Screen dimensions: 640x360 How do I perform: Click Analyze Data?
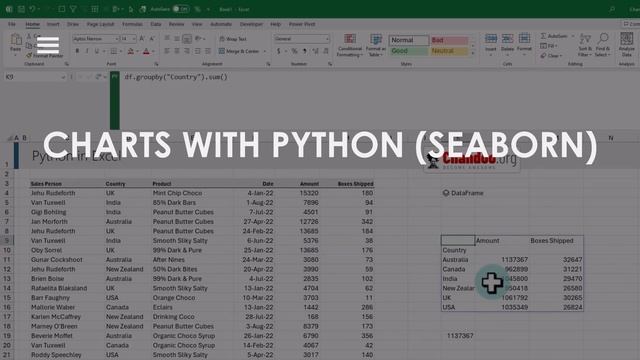point(627,45)
